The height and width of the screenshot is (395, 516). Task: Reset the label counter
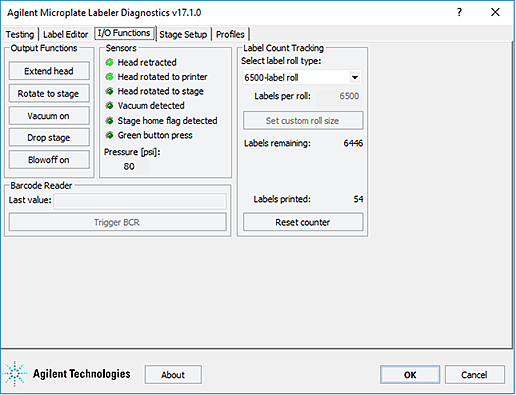303,222
